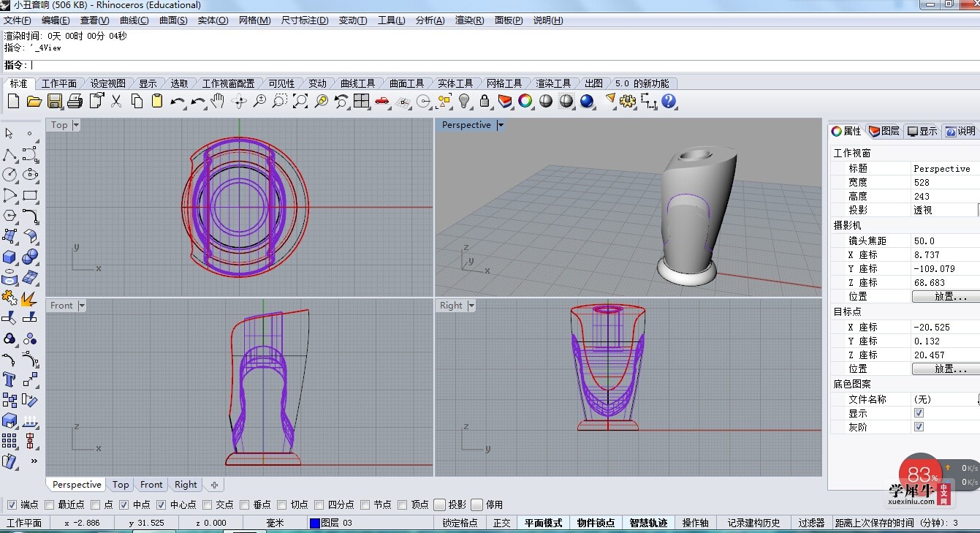This screenshot has height=533, width=980.
Task: Open the 渲染(R) menu
Action: (x=469, y=20)
